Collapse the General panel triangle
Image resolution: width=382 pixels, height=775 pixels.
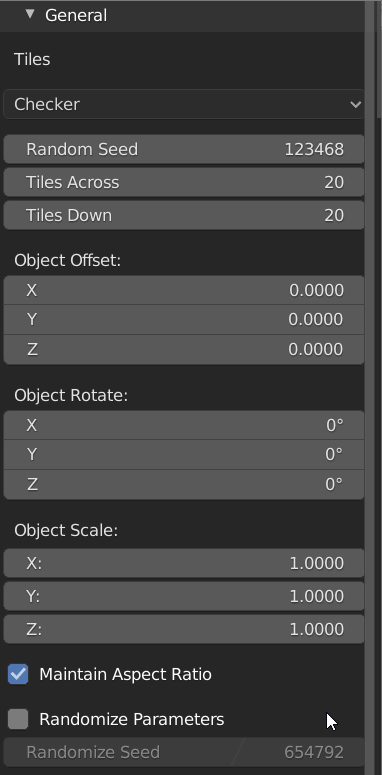pyautogui.click(x=30, y=14)
